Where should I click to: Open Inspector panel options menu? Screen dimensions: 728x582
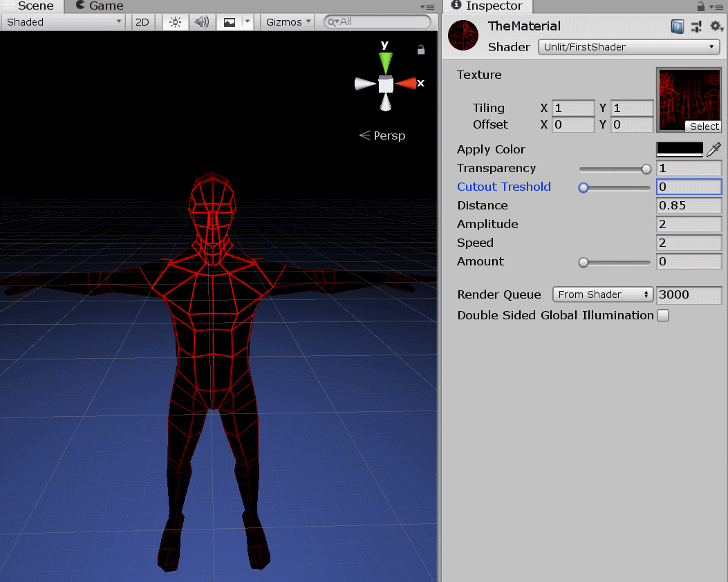pyautogui.click(x=716, y=7)
